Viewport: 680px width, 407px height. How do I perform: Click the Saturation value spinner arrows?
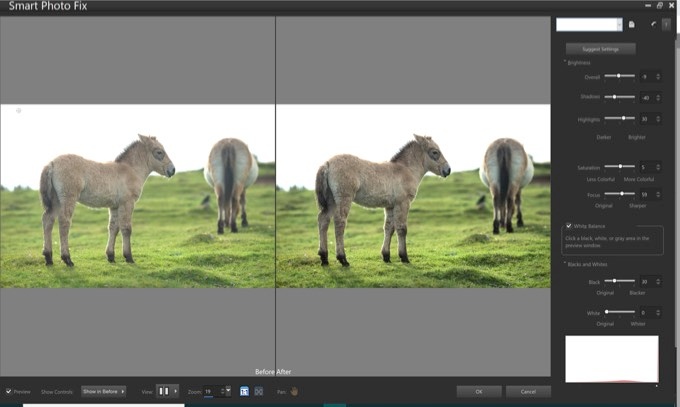[658, 167]
